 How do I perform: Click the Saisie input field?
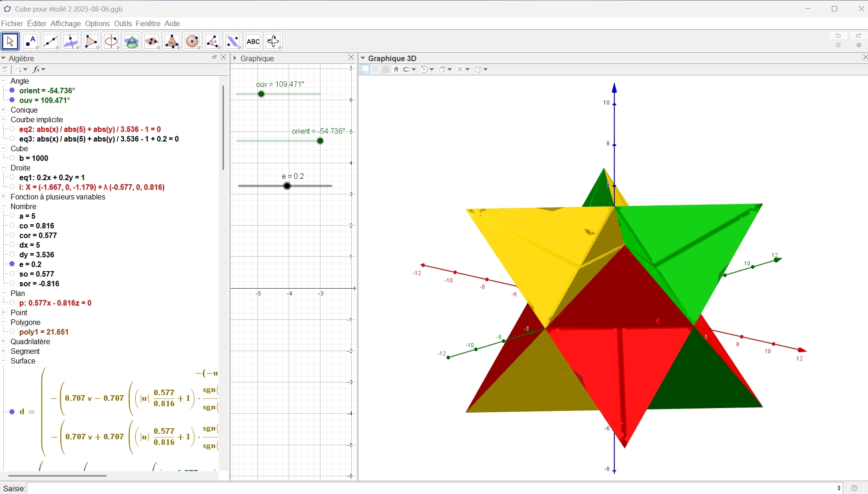pyautogui.click(x=432, y=488)
